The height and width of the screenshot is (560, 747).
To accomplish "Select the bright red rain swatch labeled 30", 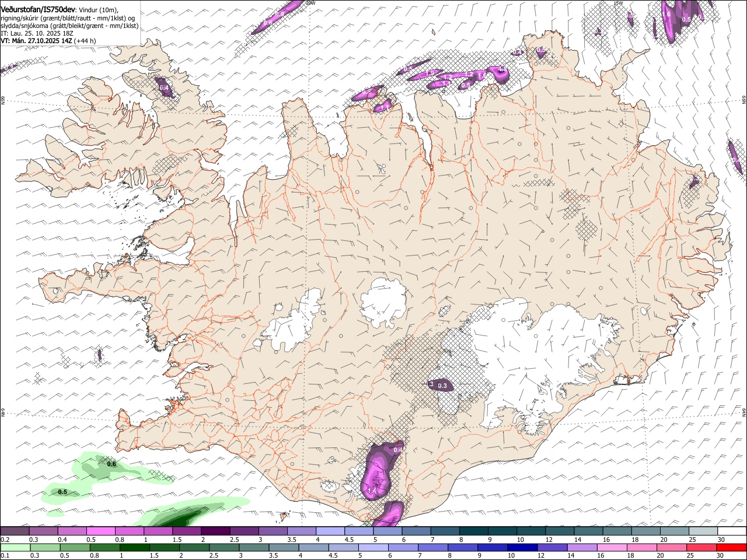I will click(732, 547).
